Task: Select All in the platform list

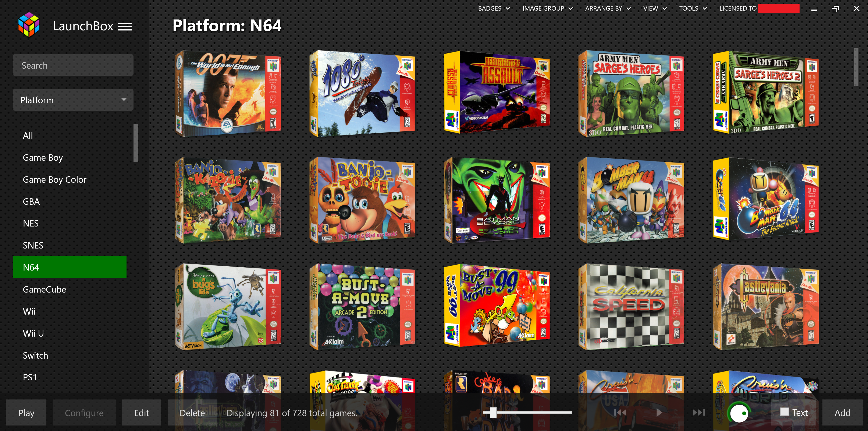Action: [70, 135]
